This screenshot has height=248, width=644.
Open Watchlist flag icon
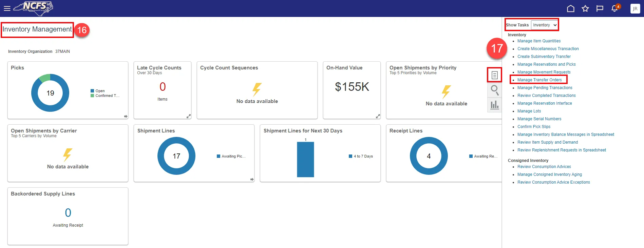point(600,8)
